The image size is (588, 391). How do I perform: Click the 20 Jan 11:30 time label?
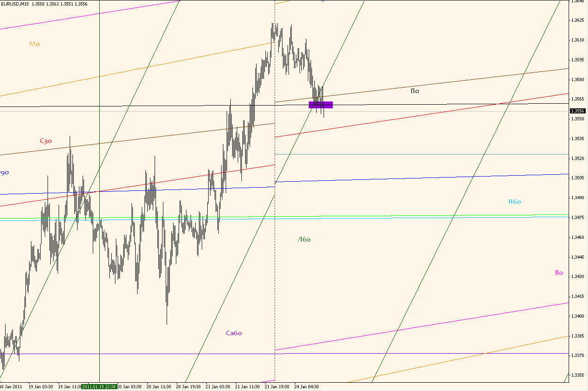tap(159, 387)
